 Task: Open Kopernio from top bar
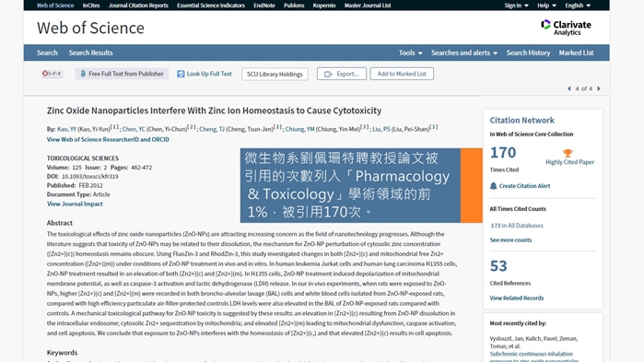[x=324, y=6]
